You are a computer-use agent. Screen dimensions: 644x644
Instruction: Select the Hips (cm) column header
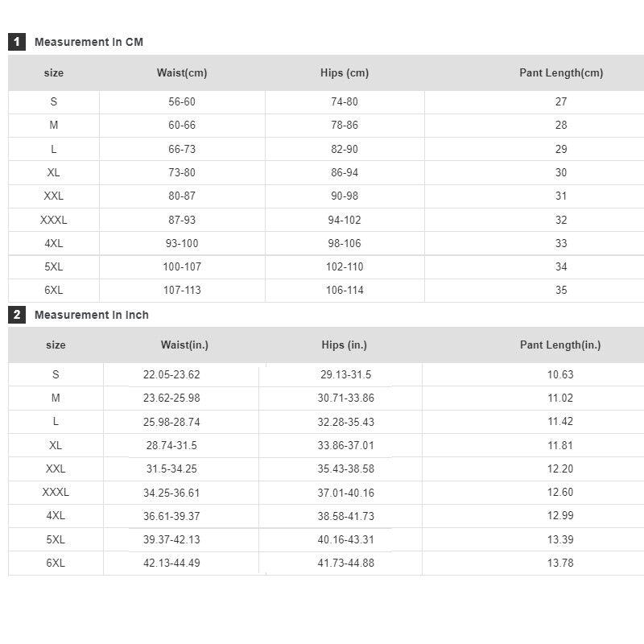click(345, 73)
